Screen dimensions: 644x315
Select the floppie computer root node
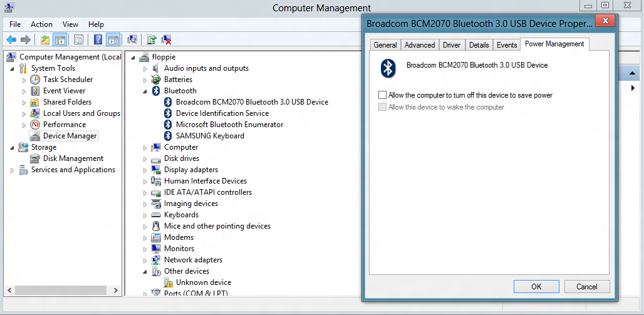pos(164,57)
